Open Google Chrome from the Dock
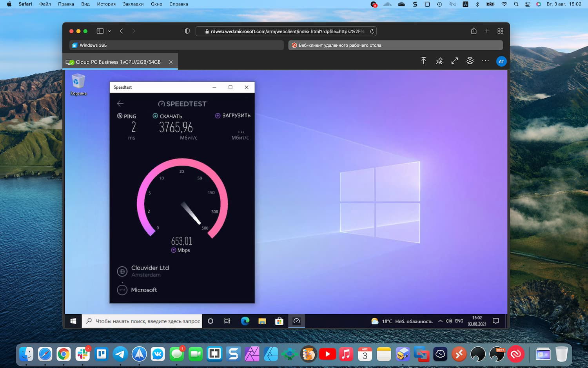Viewport: 588px width, 368px height. 64,354
